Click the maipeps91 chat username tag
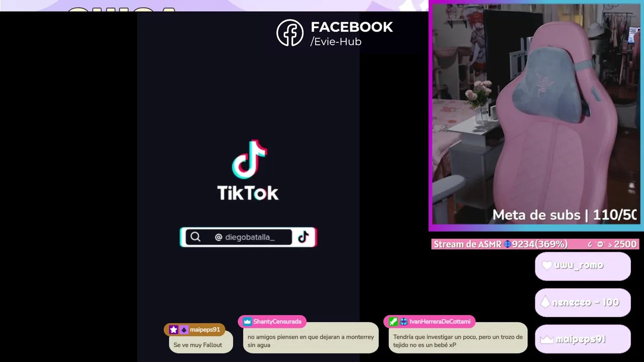Image resolution: width=644 pixels, height=362 pixels. (194, 330)
